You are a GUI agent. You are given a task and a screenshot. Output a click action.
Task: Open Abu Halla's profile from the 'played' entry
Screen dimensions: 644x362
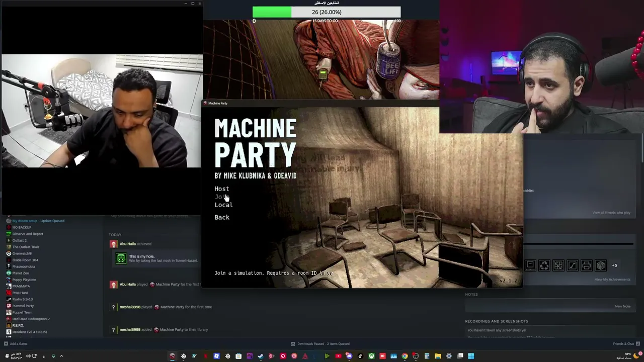click(128, 285)
